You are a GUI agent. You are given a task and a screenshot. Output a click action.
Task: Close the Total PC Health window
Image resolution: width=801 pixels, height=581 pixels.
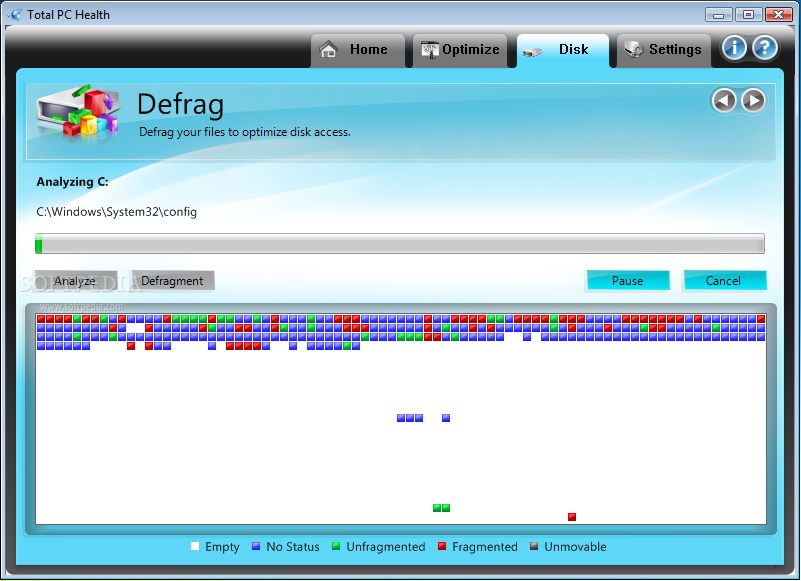[779, 14]
